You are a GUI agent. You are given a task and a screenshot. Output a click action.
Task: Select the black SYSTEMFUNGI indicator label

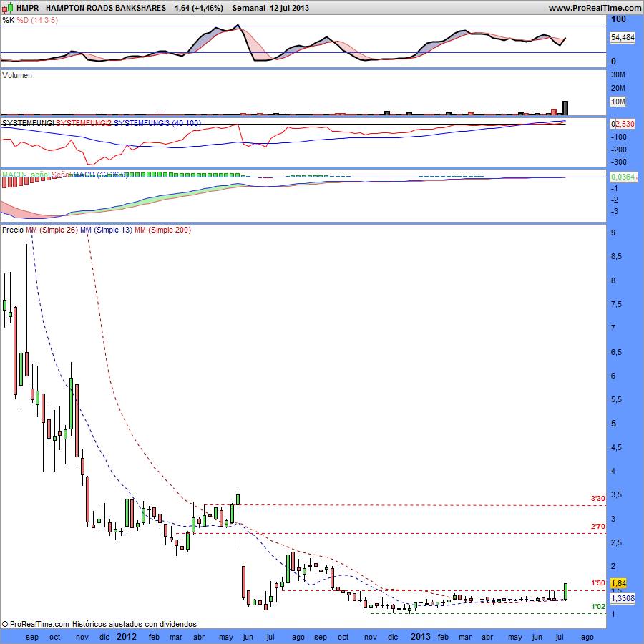coord(28,123)
